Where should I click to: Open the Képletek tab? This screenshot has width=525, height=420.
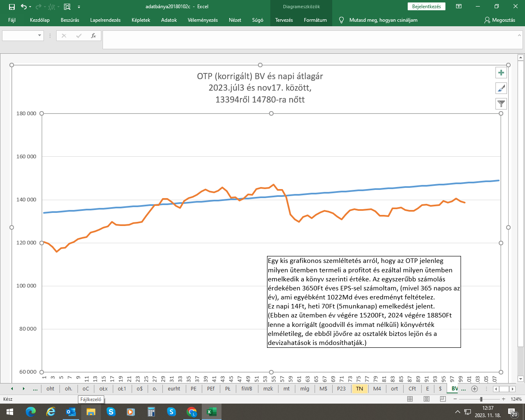click(141, 20)
